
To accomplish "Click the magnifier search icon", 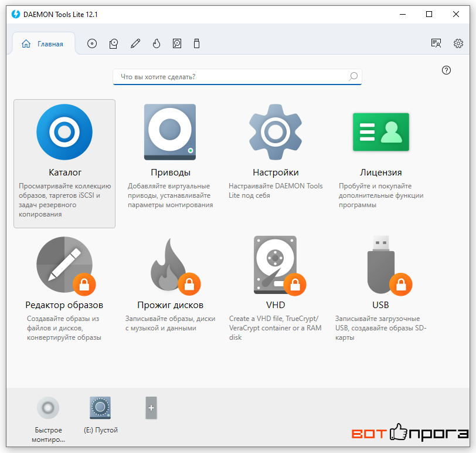I will point(353,76).
